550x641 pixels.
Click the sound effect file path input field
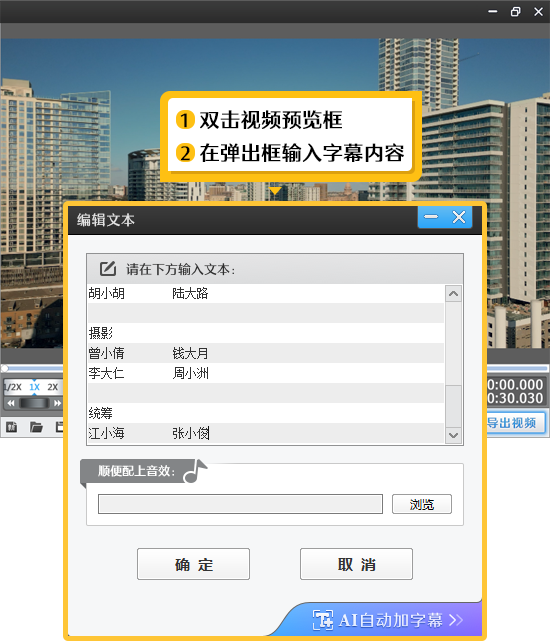tap(240, 504)
